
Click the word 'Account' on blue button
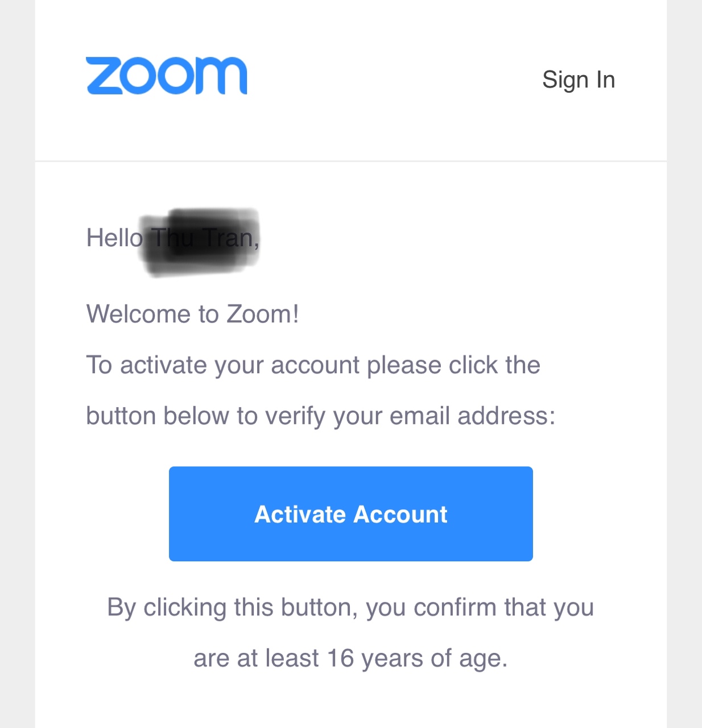pyautogui.click(x=400, y=514)
